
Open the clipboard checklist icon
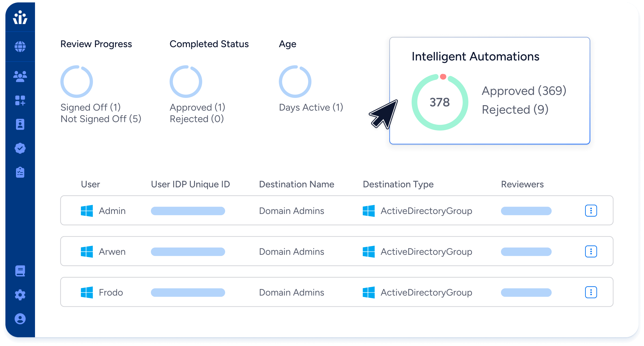click(x=20, y=172)
